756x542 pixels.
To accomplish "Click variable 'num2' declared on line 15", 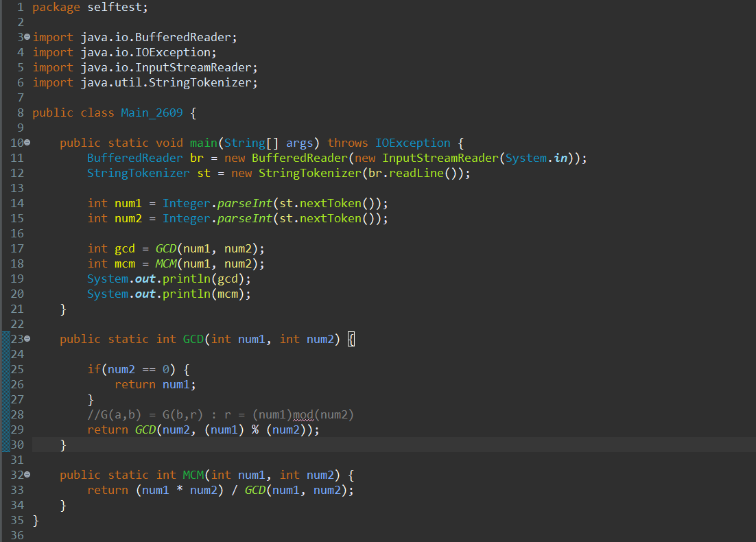I will tap(128, 218).
